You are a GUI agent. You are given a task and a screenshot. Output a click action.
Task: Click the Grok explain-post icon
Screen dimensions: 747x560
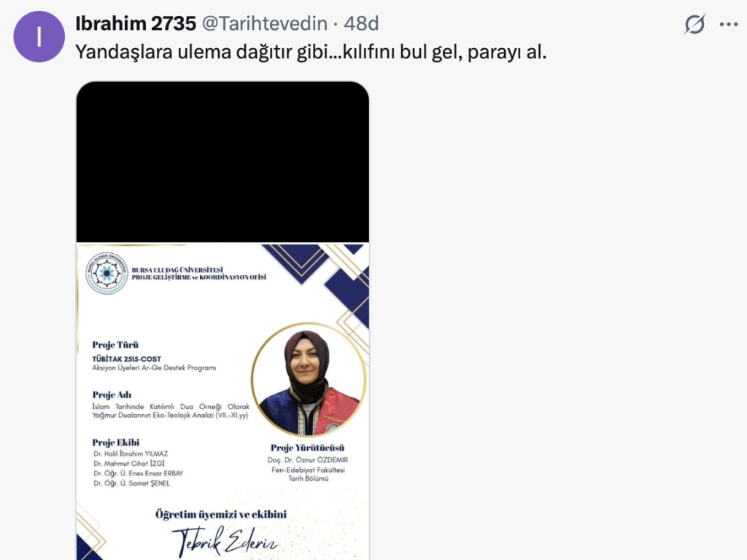pos(694,24)
